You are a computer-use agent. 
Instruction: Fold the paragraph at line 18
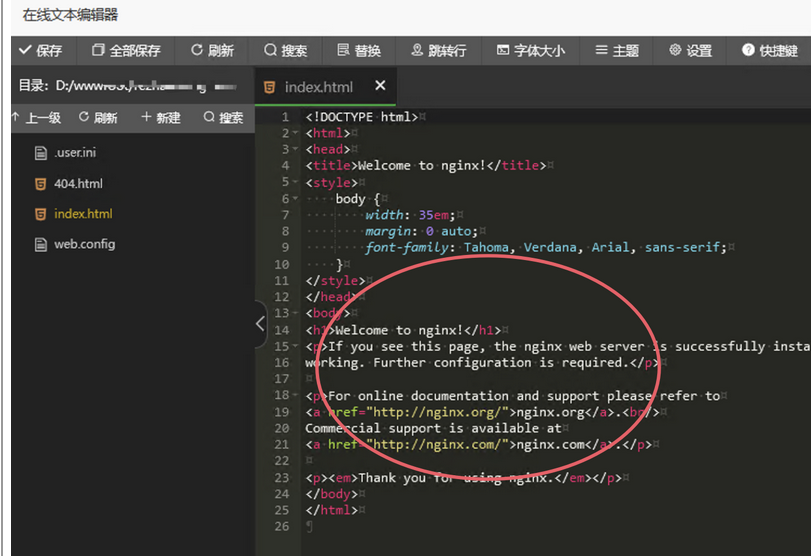click(x=295, y=395)
